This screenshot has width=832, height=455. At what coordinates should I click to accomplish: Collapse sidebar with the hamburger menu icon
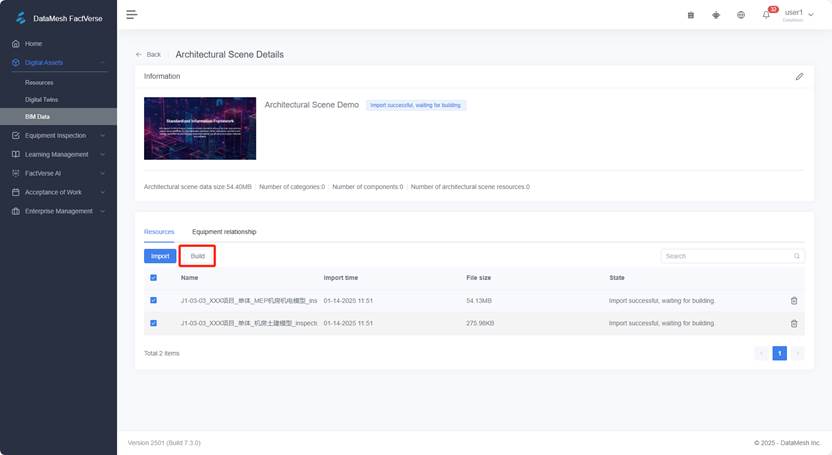[x=132, y=14]
